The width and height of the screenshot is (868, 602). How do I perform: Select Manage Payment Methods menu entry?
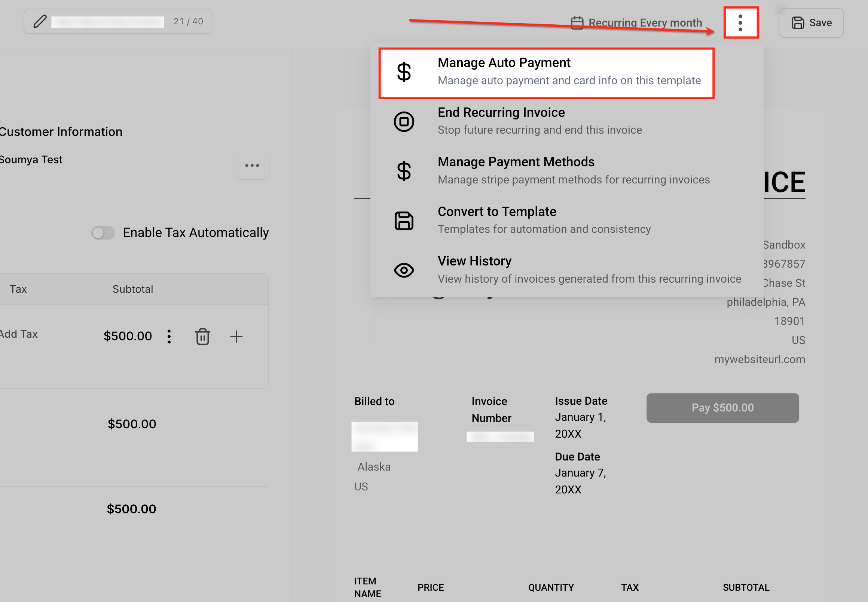point(516,162)
